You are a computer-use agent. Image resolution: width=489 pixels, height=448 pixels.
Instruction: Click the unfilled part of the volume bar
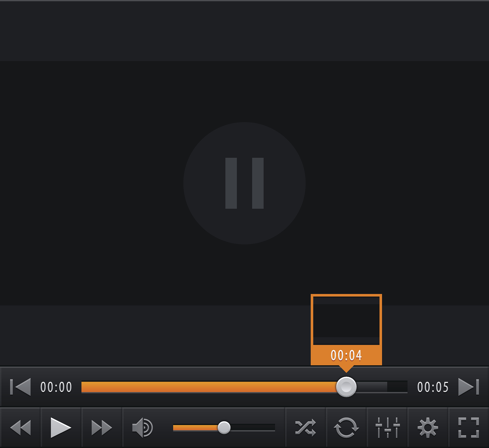(253, 428)
